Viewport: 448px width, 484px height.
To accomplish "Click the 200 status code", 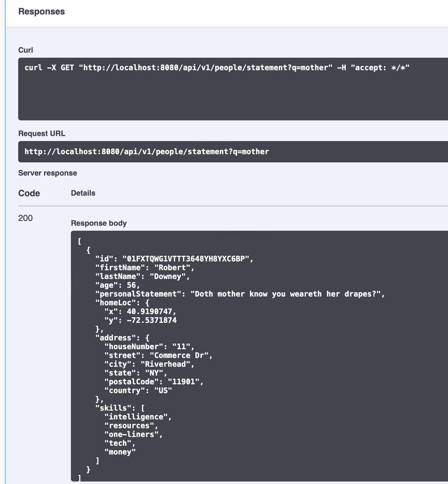I will pyautogui.click(x=25, y=218).
